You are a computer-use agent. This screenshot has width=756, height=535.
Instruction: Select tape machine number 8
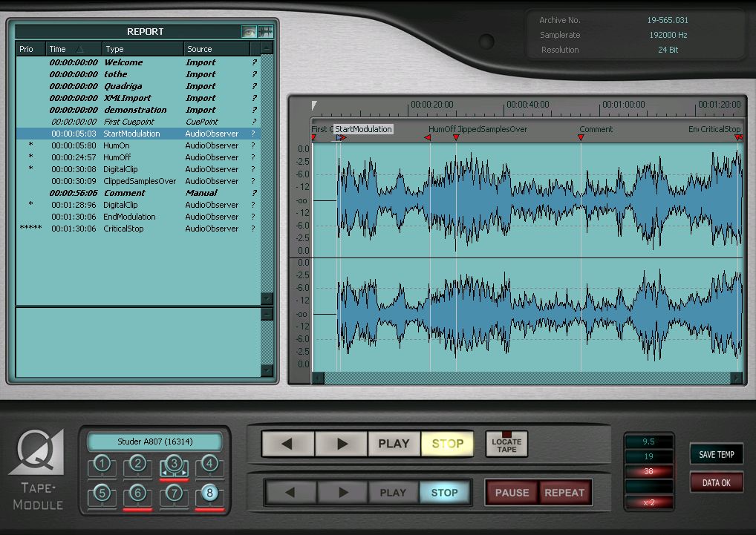[209, 493]
